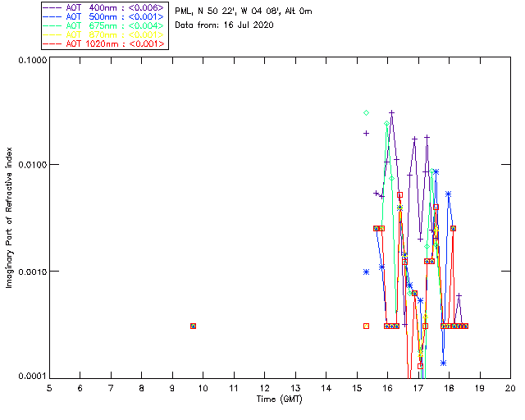Click the lowest blue asterisk marker near 17:50
Viewport: 525px width, 420px height.
click(443, 363)
